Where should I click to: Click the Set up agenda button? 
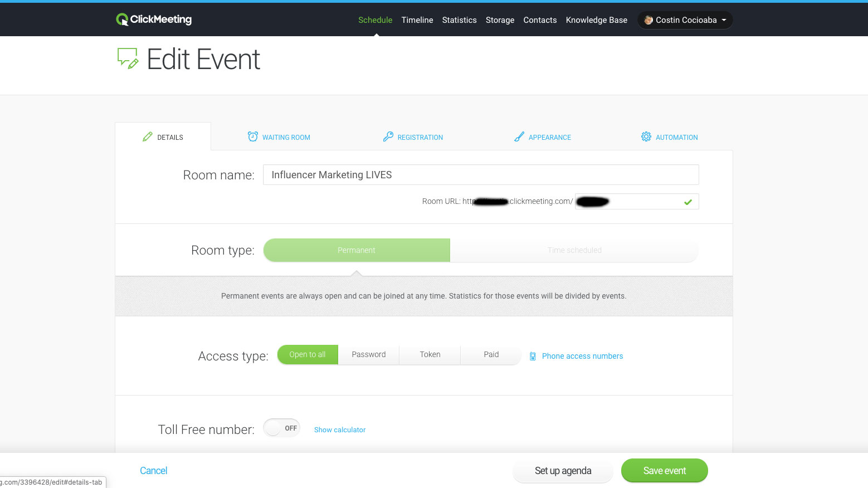point(563,471)
